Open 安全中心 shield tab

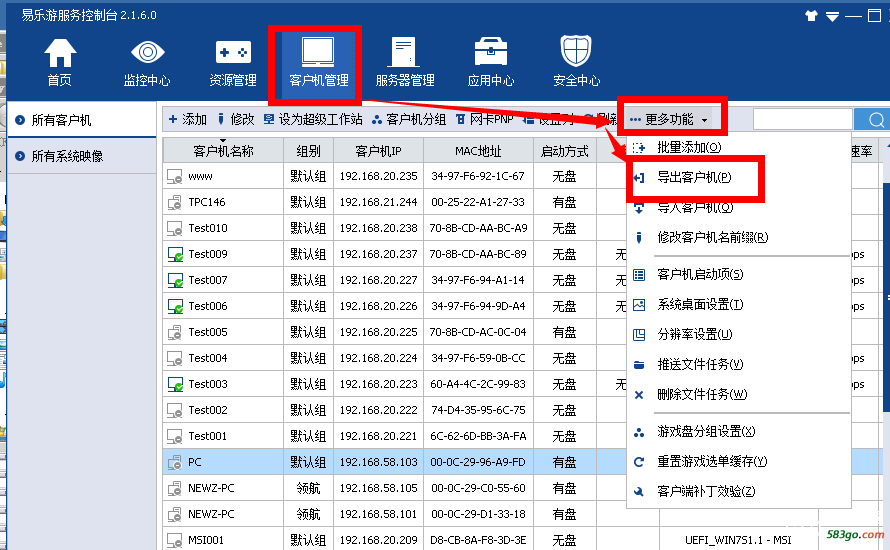pos(576,62)
